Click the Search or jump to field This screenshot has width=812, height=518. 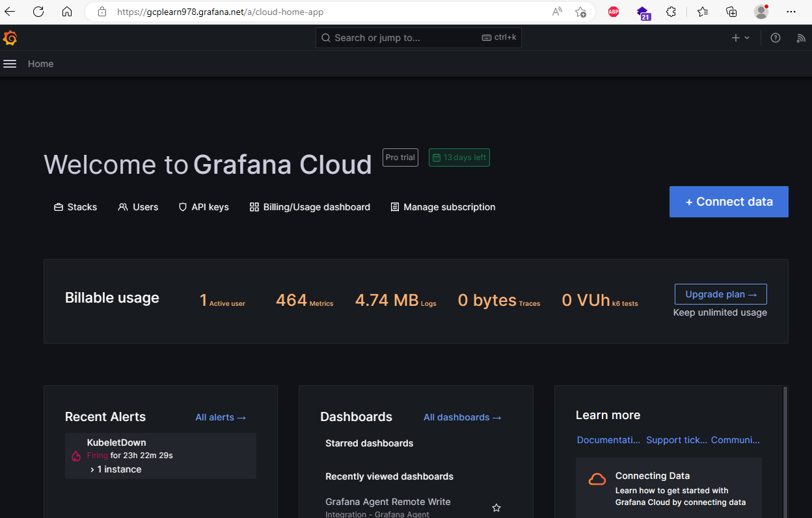tap(418, 38)
